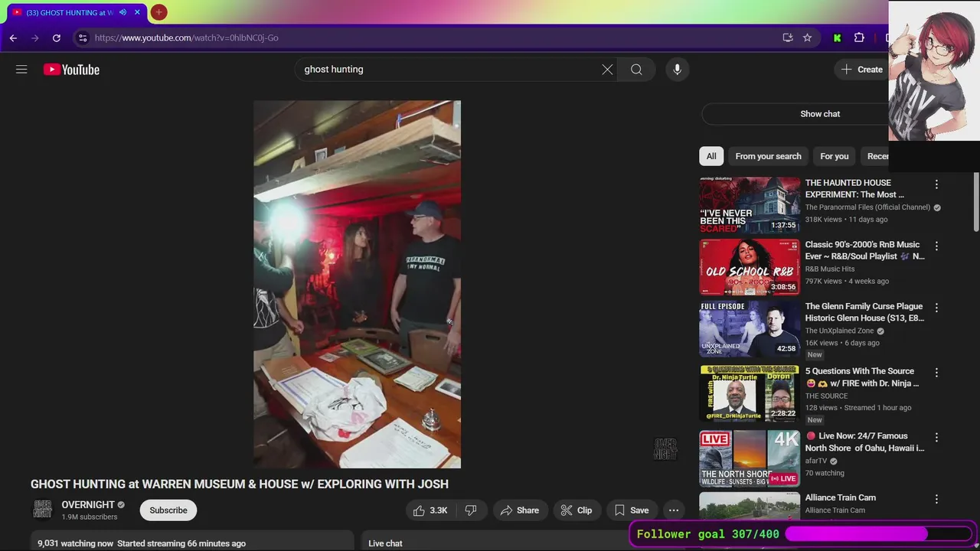The height and width of the screenshot is (551, 980).
Task: Click the OVERNIGHT watermark logo on player
Action: pos(665,449)
